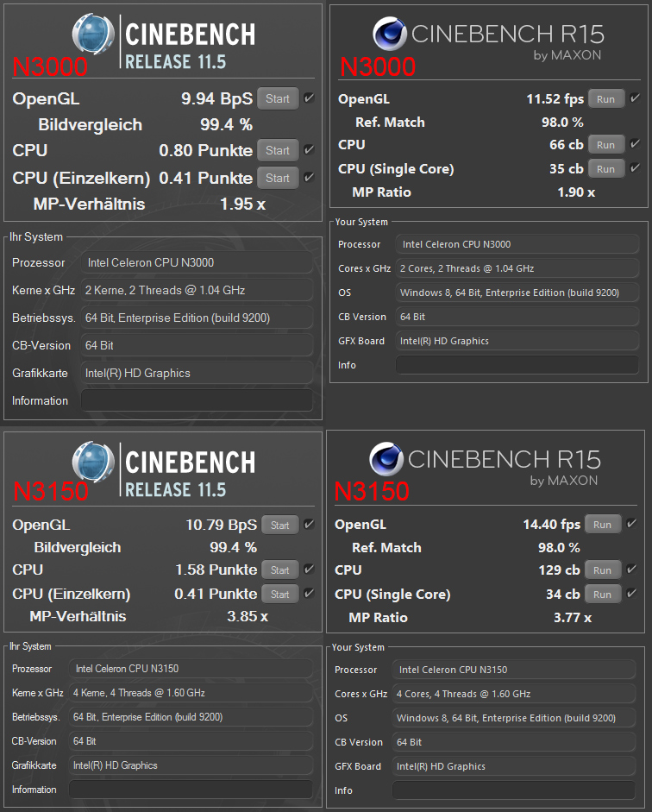Click the empty Information field in N3150 Cinebench 11.5
This screenshot has height=812, width=652.
(191, 790)
